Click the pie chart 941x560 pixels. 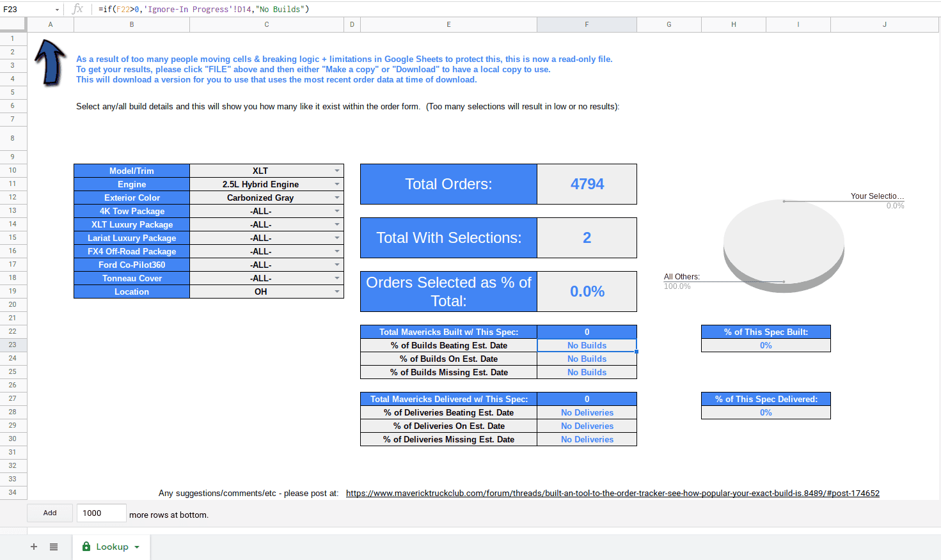(784, 245)
